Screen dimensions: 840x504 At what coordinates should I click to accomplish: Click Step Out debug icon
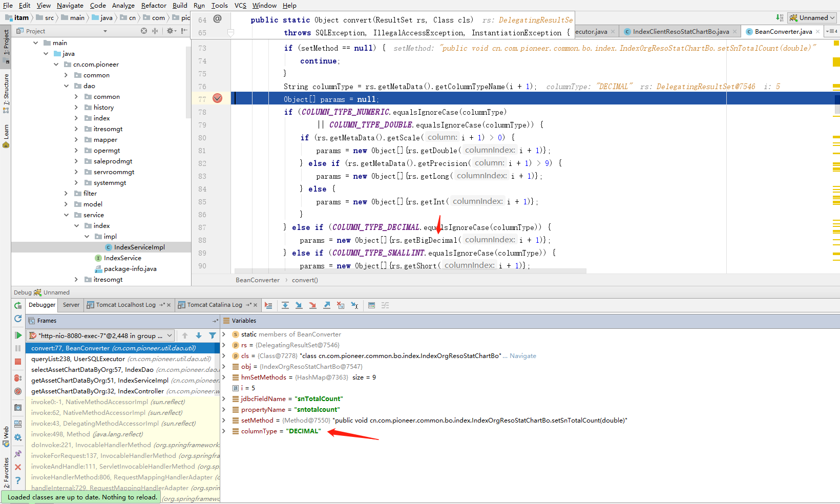coord(327,305)
